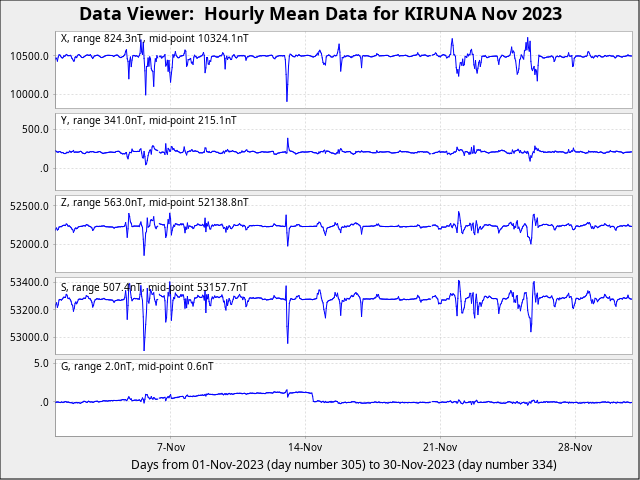Click the X range 824.3nT label
Viewport: 640px width, 480px height.
click(x=155, y=38)
